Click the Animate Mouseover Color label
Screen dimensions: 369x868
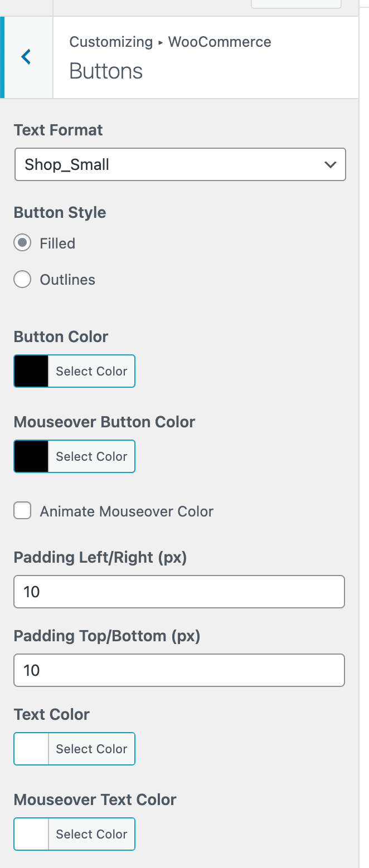[127, 511]
